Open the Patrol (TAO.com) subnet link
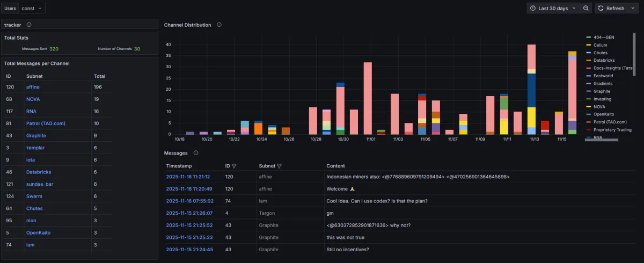The image size is (644, 263). (45, 123)
